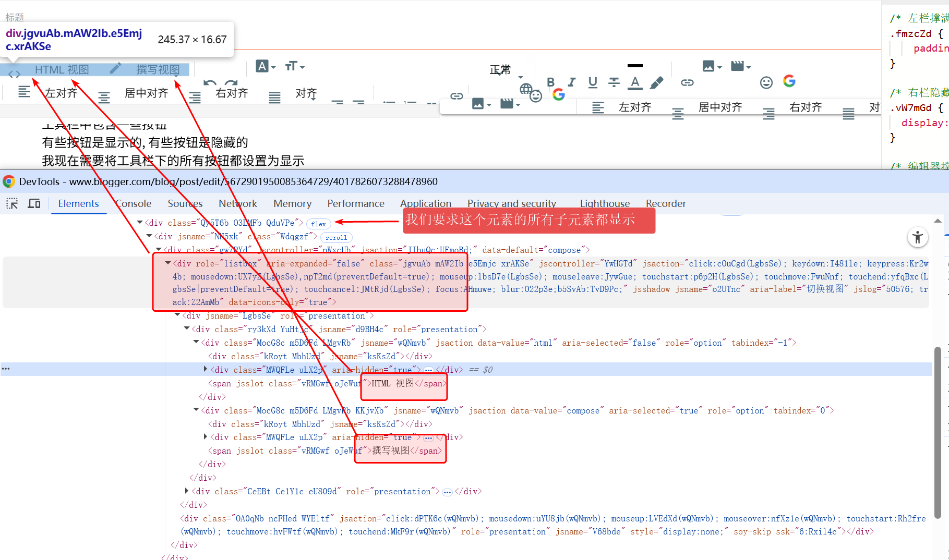Switch to the Console tab

coord(134,203)
